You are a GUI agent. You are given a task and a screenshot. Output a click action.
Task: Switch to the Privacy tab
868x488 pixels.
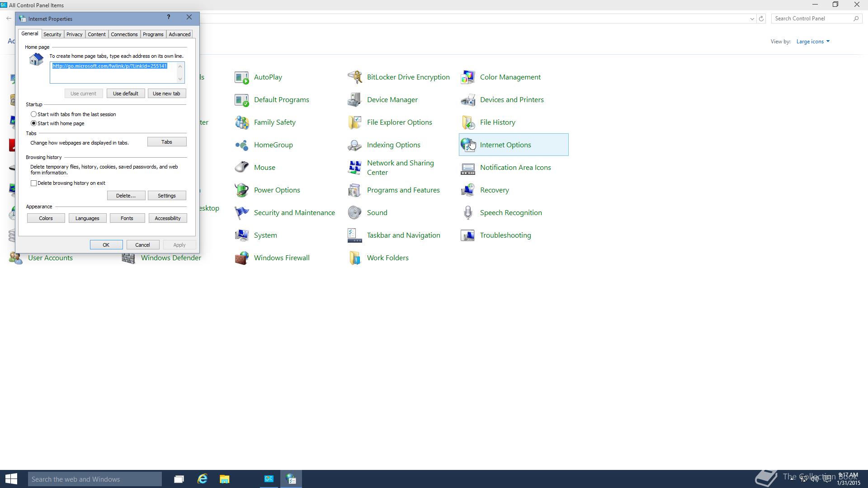74,34
